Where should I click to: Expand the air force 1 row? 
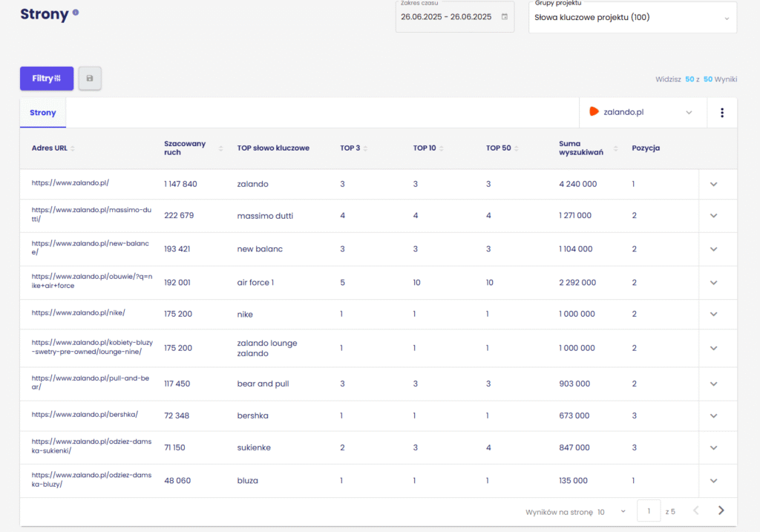[x=713, y=283]
